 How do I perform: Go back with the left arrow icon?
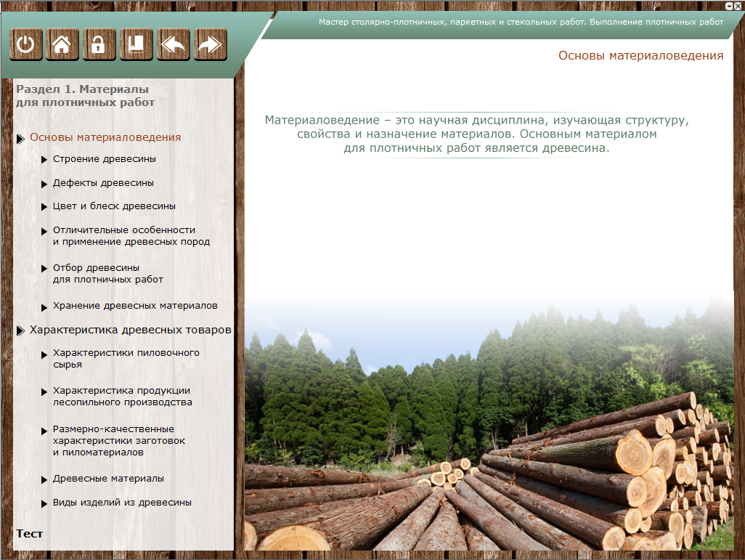pos(174,45)
